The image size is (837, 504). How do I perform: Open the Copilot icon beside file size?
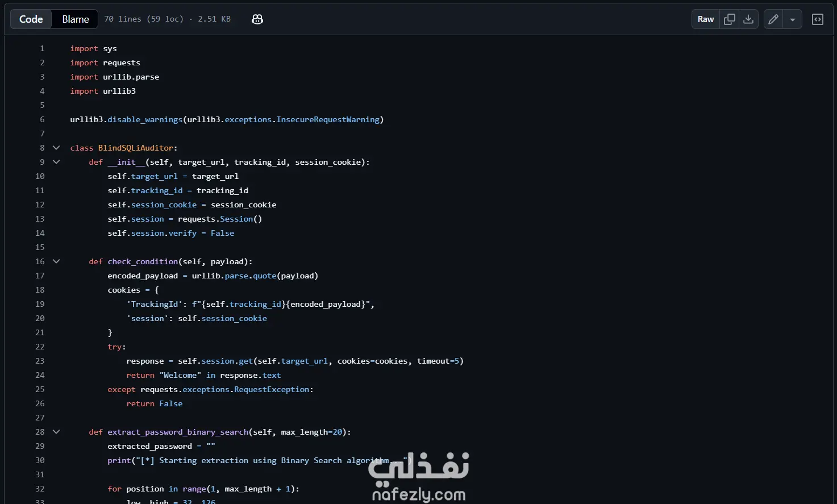pos(257,19)
